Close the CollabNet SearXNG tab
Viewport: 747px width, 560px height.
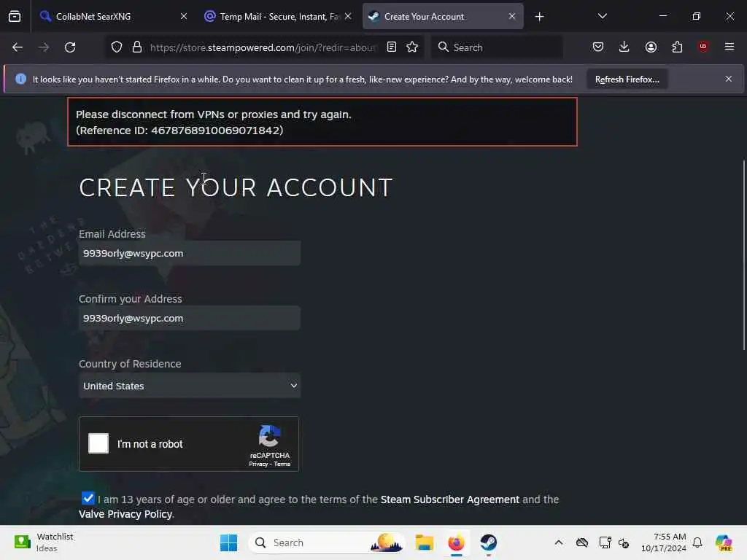click(x=184, y=16)
